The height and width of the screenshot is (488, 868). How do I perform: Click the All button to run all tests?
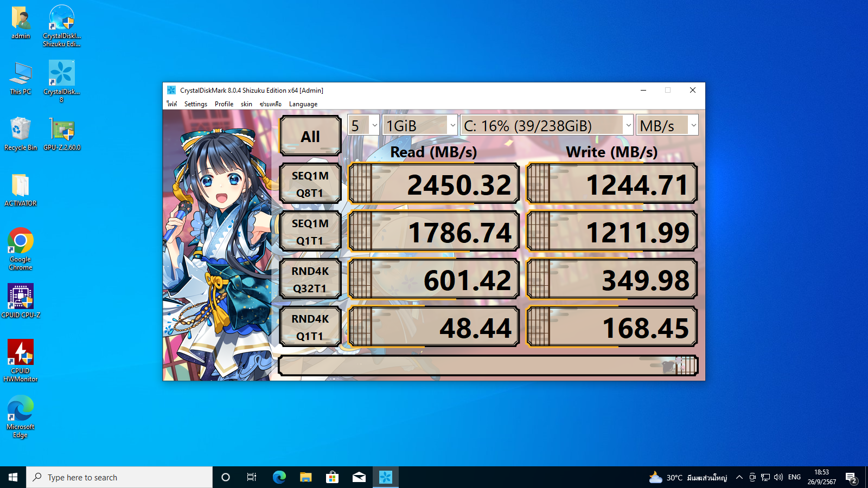pos(310,136)
